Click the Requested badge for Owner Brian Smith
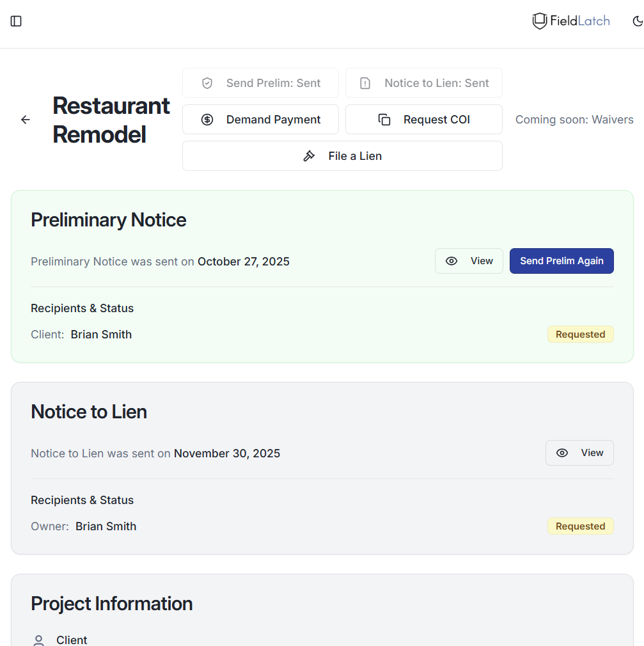This screenshot has width=644, height=646. coord(580,526)
